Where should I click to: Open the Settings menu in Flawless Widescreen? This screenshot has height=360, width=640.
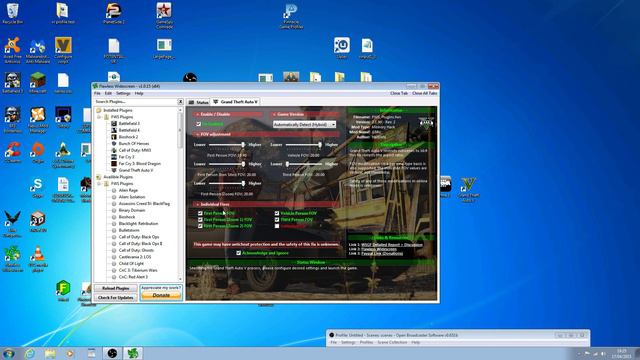pos(123,93)
